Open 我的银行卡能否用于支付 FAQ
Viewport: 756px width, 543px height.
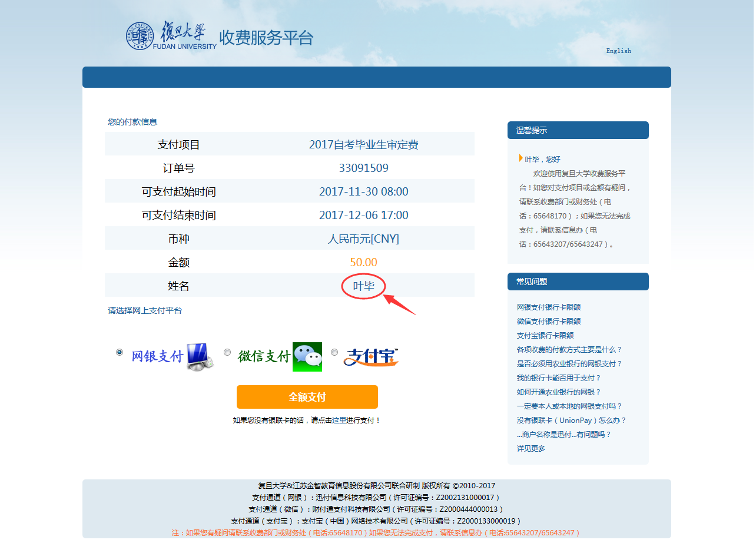click(x=558, y=378)
